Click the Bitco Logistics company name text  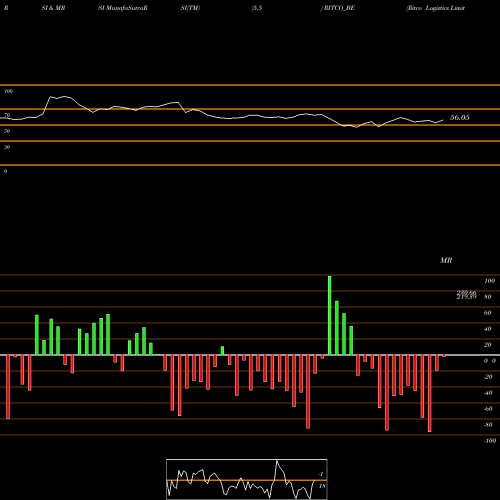(x=435, y=8)
